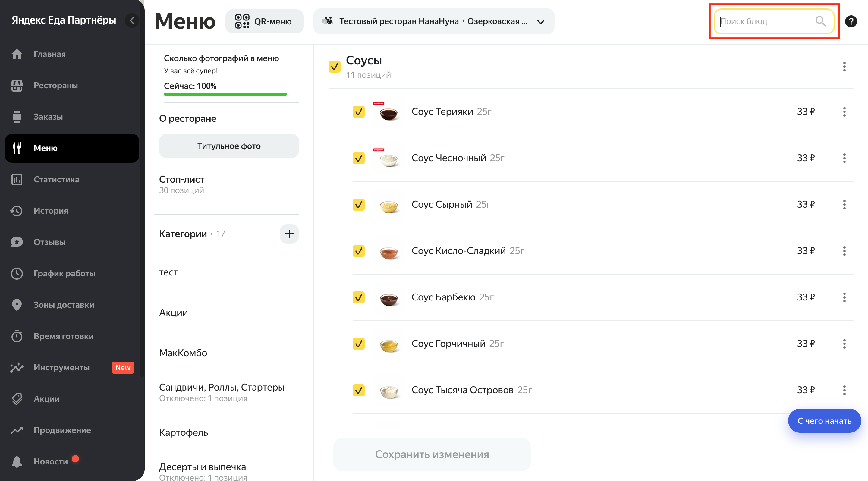Click the Соус Сырный thumbnail image
Viewport: 868px width, 481px height.
tap(388, 205)
